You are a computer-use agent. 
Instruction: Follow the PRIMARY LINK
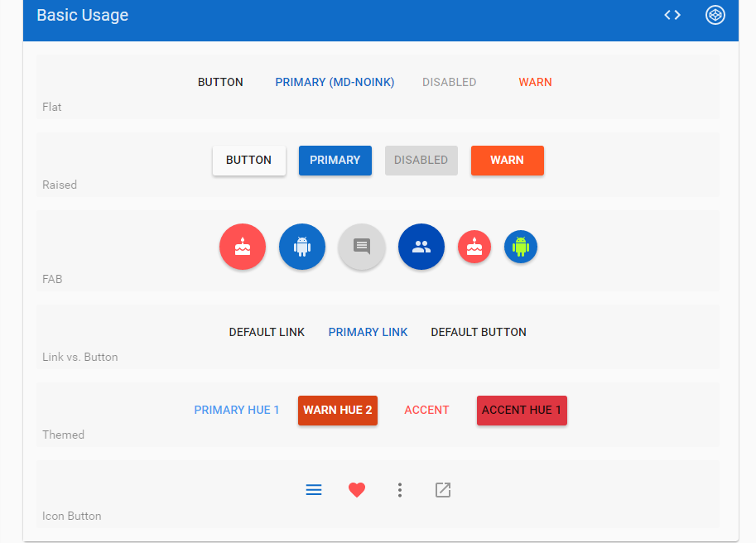(x=368, y=332)
